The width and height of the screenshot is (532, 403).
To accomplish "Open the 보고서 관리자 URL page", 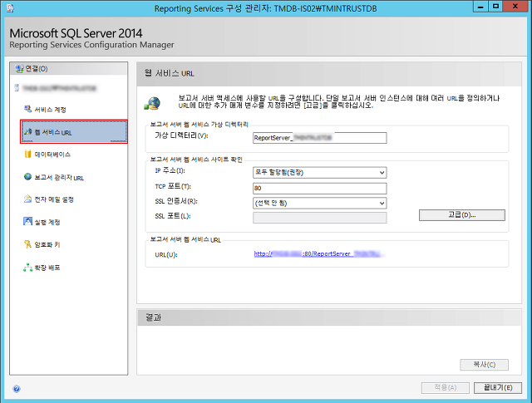I will [59, 178].
